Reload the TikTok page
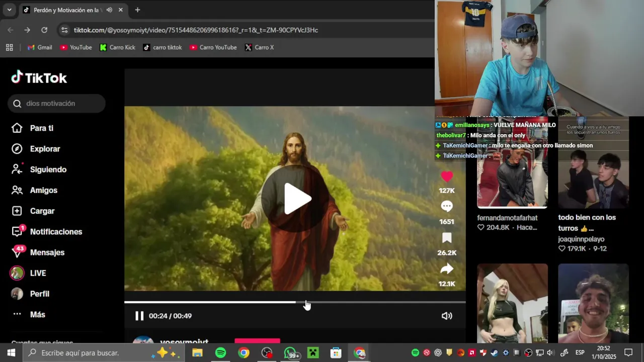This screenshot has height=362, width=644. click(44, 30)
